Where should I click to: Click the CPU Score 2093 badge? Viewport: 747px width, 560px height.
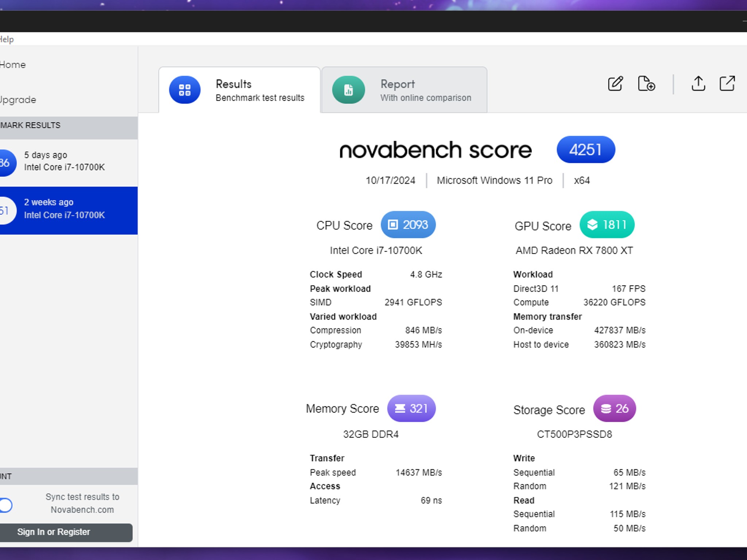pyautogui.click(x=408, y=225)
